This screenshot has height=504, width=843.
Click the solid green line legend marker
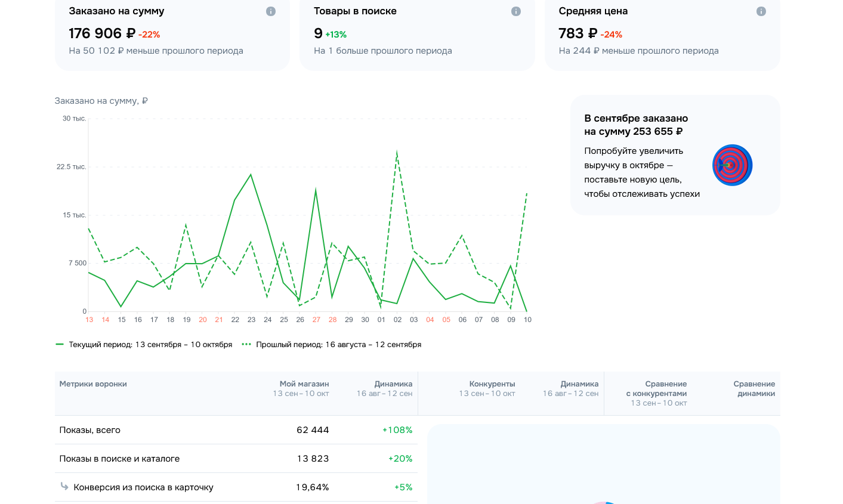60,345
